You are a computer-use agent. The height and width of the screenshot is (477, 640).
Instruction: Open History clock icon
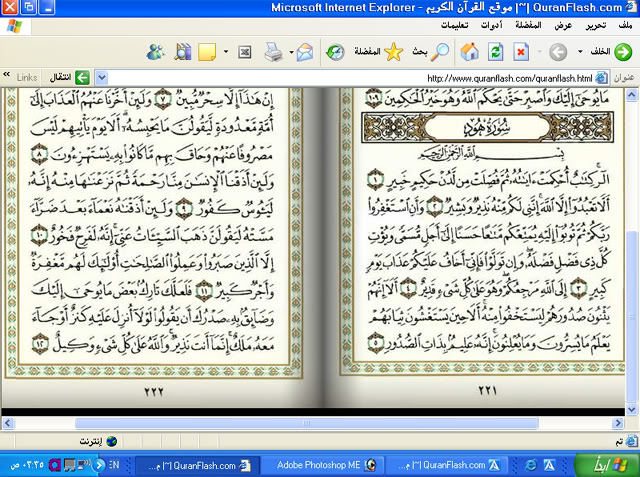pyautogui.click(x=335, y=52)
